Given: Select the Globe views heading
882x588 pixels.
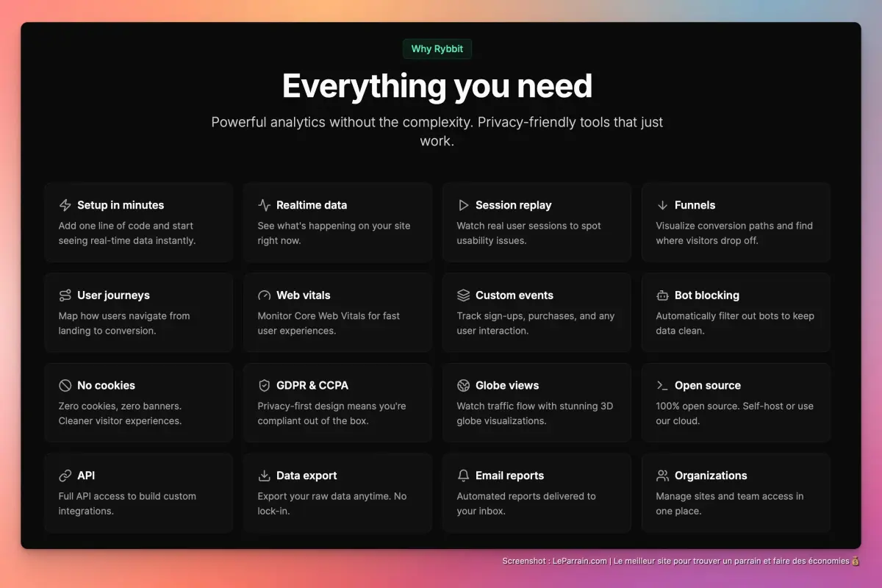Looking at the screenshot, I should tap(507, 385).
